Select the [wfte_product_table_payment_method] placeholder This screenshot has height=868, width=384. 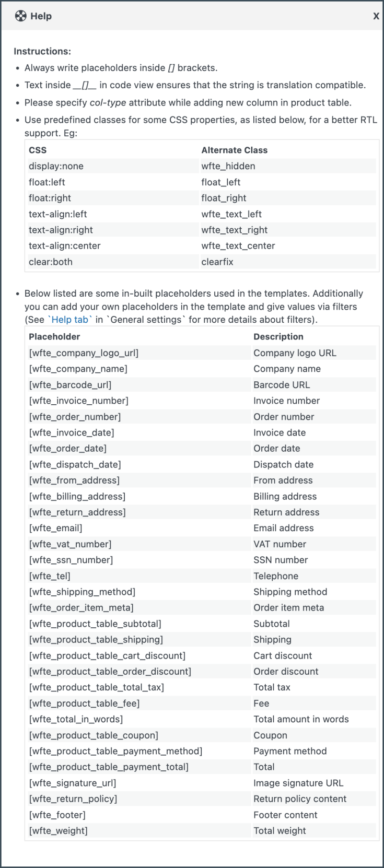[115, 751]
